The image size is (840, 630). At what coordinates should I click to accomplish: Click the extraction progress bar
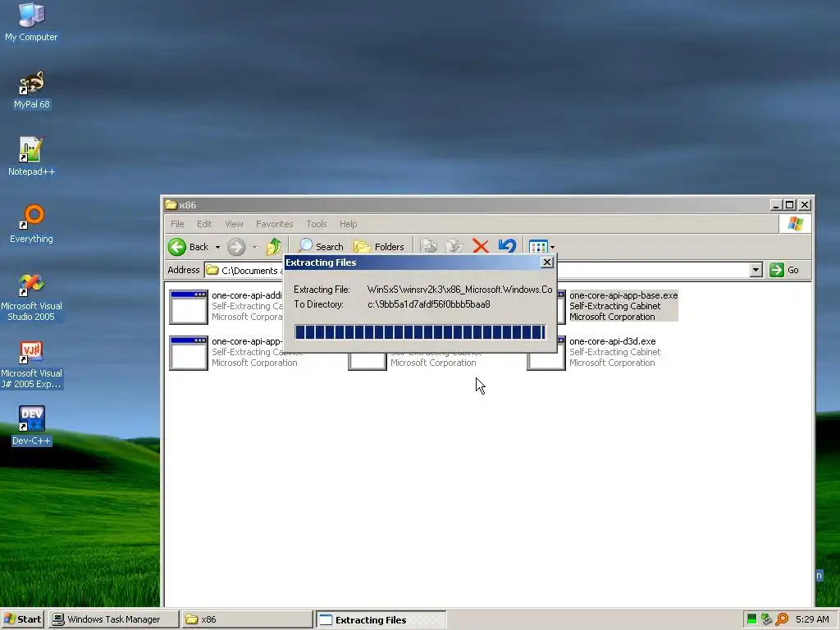point(420,332)
